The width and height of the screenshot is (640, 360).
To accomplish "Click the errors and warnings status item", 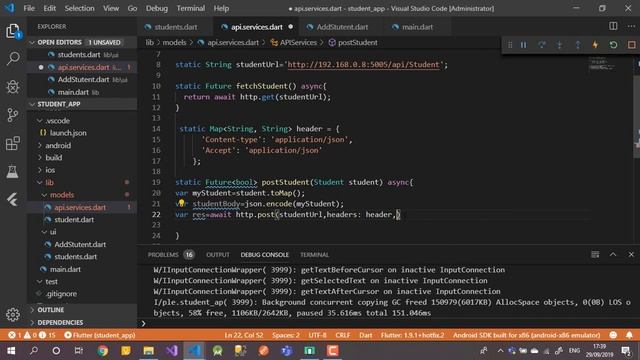I will click(32, 335).
